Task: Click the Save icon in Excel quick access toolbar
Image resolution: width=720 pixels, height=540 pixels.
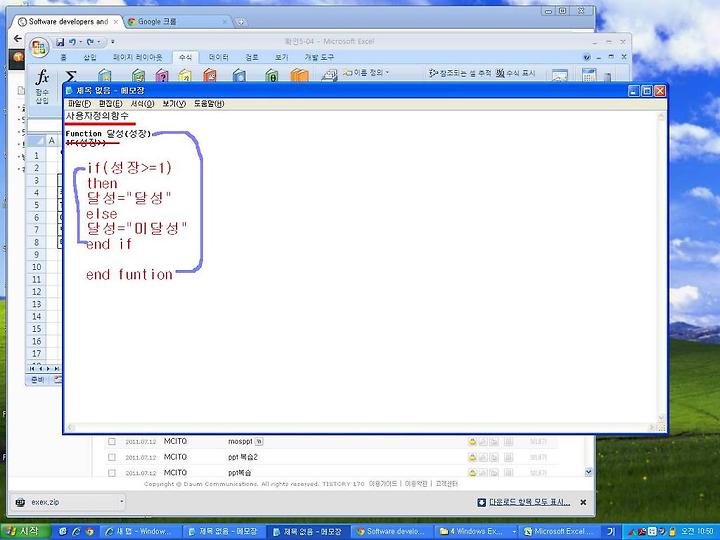Action: click(x=60, y=42)
